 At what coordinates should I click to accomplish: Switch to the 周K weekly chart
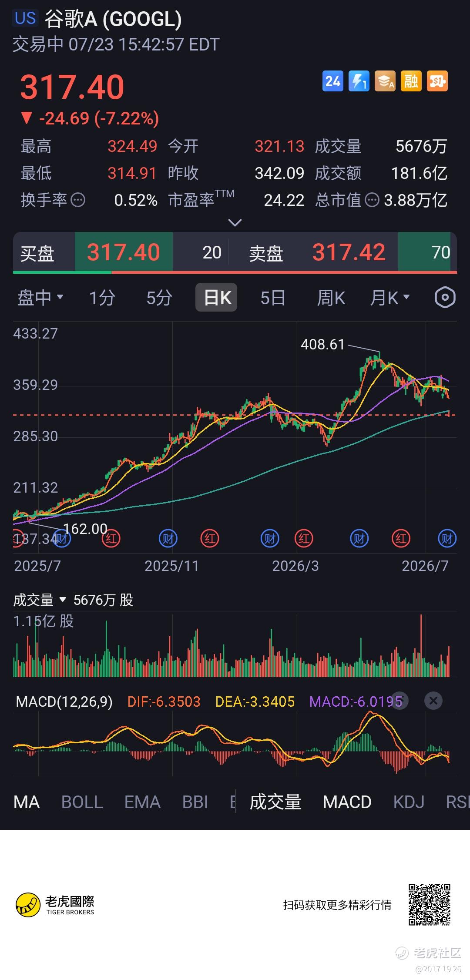(331, 298)
